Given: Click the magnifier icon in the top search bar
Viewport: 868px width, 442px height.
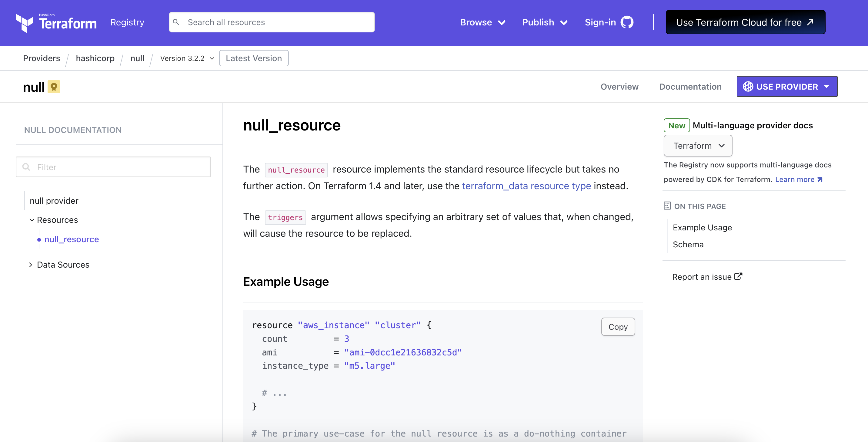Looking at the screenshot, I should 176,22.
